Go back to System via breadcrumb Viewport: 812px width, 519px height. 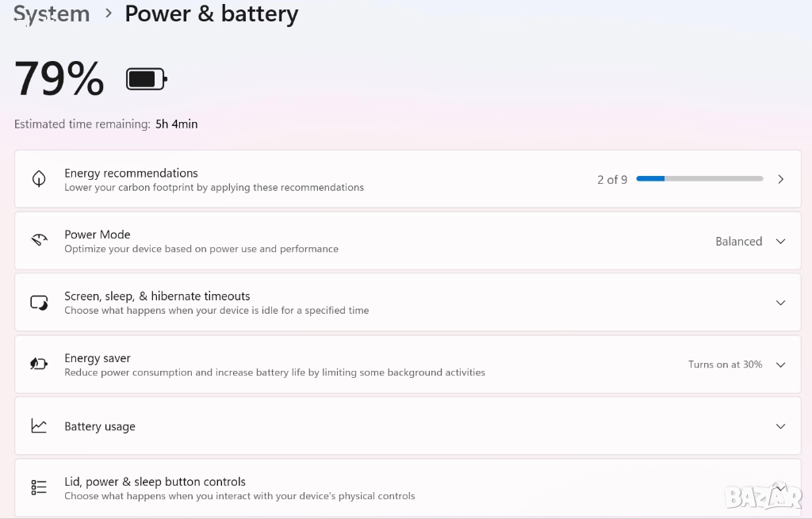coord(52,14)
